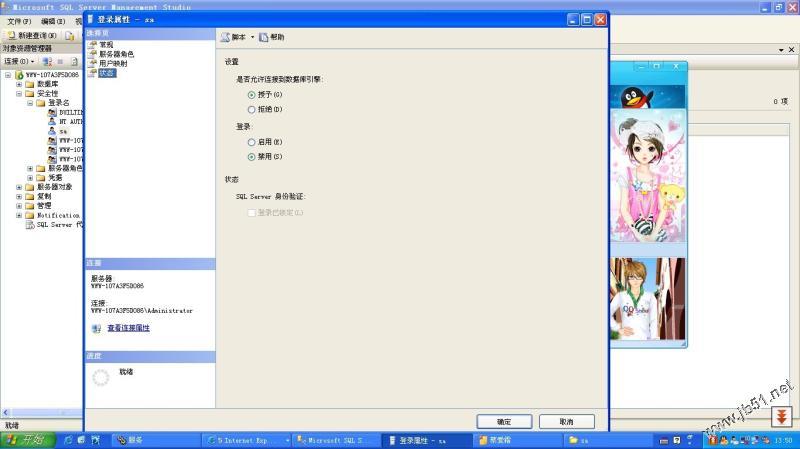Expand the 服务器角色 folder in the tree
Screen dimensions: 800x449
pos(30,168)
